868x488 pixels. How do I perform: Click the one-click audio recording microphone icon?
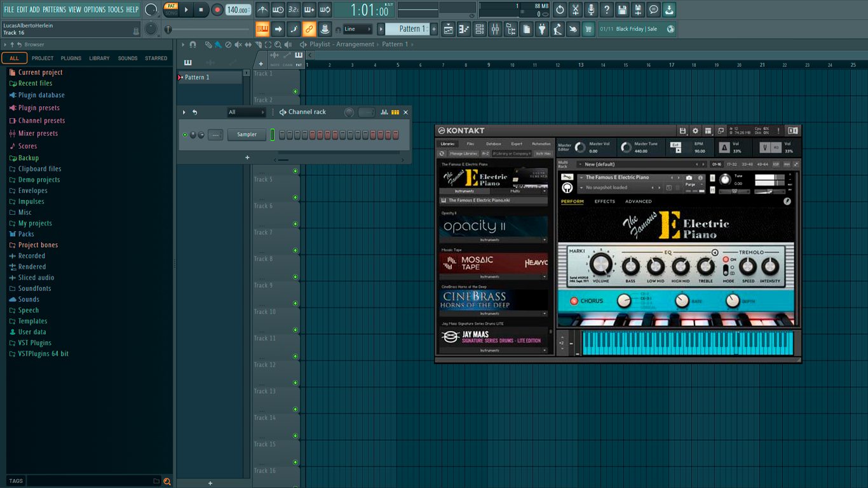tap(591, 10)
